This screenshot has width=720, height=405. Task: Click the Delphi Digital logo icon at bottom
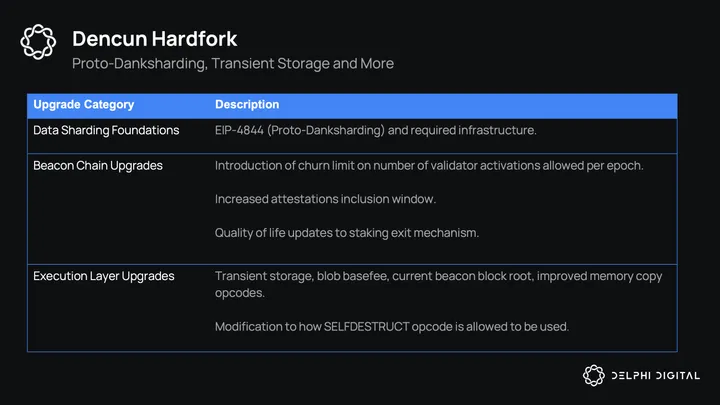(594, 375)
